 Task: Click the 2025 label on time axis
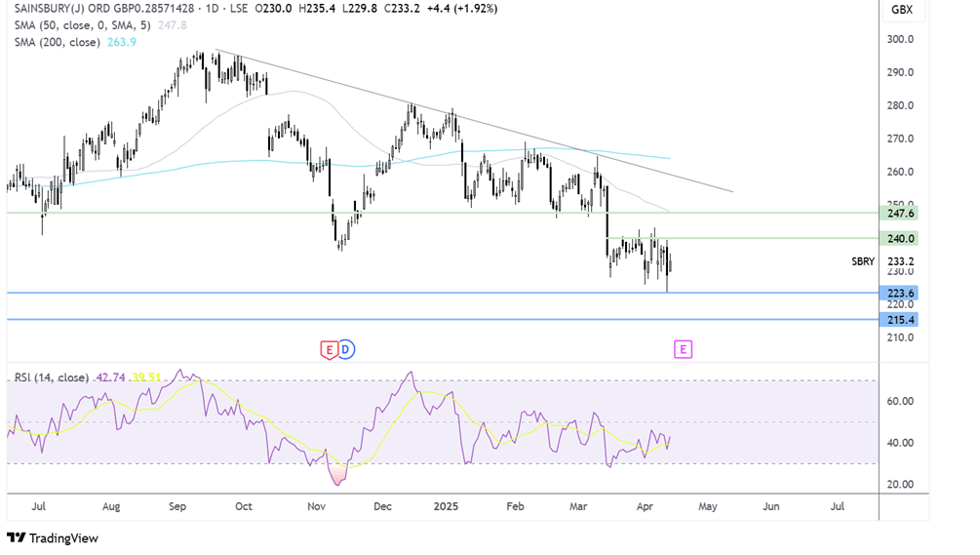[446, 506]
